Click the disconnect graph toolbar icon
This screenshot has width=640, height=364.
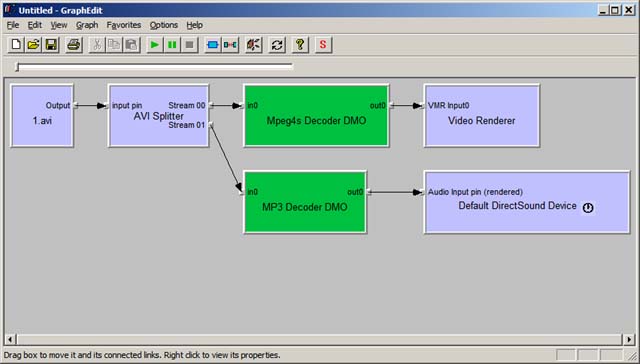[253, 44]
